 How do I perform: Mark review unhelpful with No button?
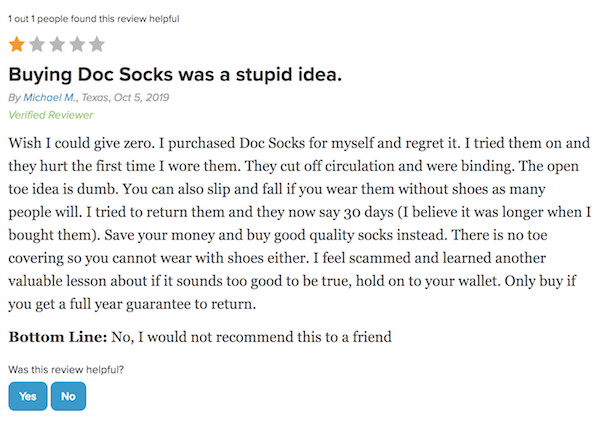coord(68,396)
